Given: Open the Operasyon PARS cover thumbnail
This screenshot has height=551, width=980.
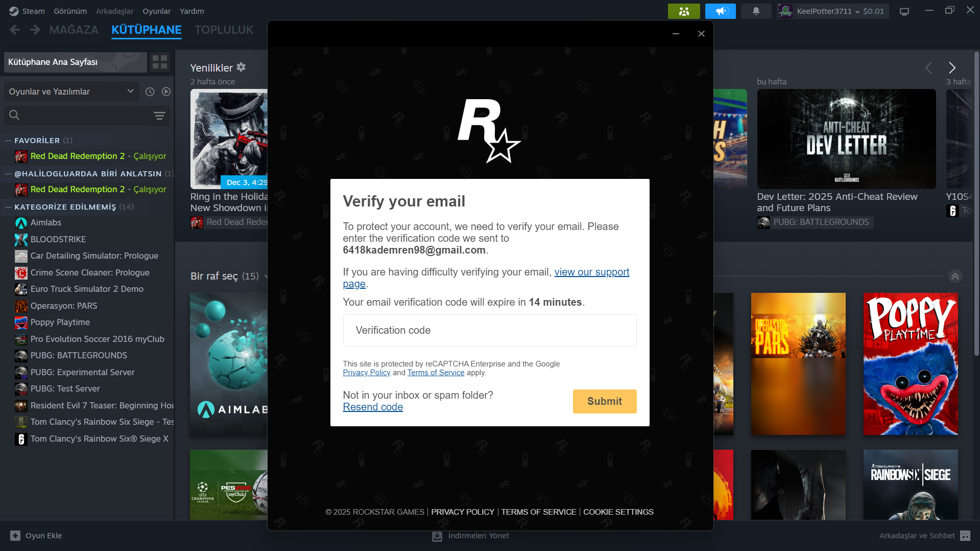Looking at the screenshot, I should pyautogui.click(x=798, y=364).
